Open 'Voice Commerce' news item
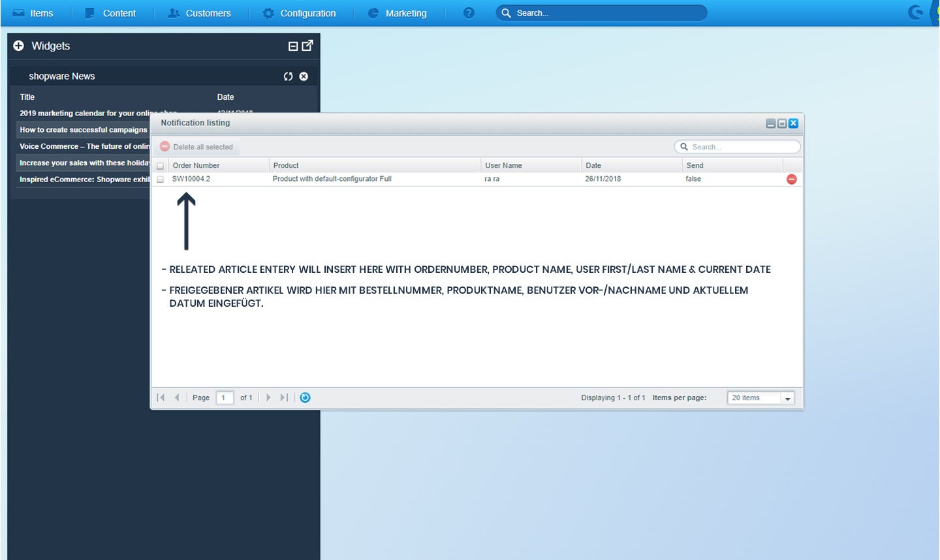940x560 pixels. click(x=84, y=146)
